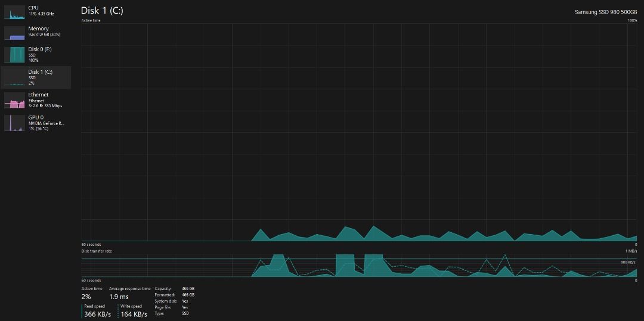Click the Disk 1 (C:) sidebar thumbnail

pyautogui.click(x=14, y=77)
